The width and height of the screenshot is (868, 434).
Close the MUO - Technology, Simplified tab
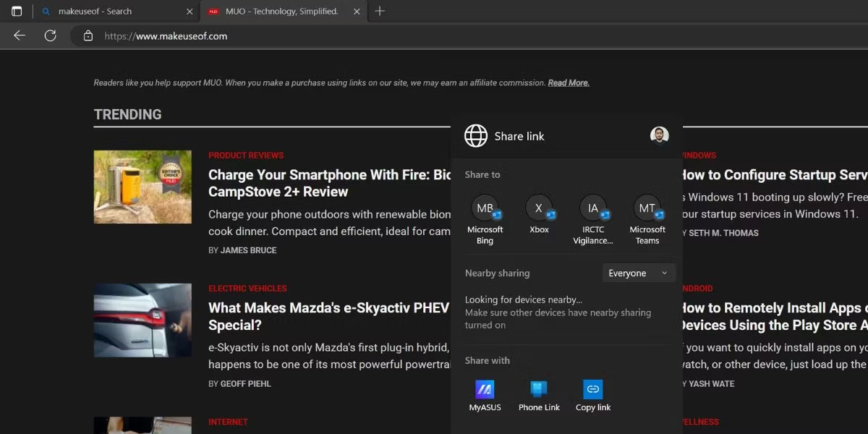click(356, 12)
